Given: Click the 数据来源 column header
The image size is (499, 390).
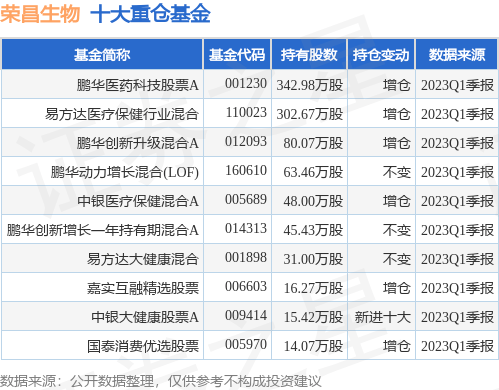Looking at the screenshot, I should 457,55.
